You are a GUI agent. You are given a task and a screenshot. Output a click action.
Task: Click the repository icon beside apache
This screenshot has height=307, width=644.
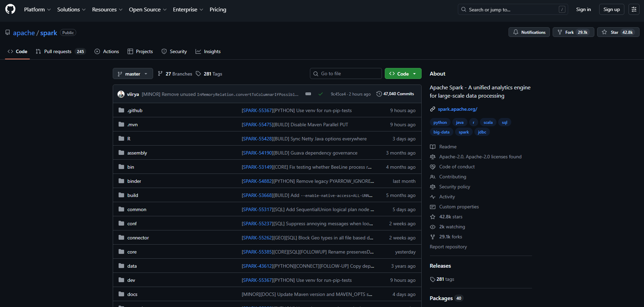click(8, 32)
